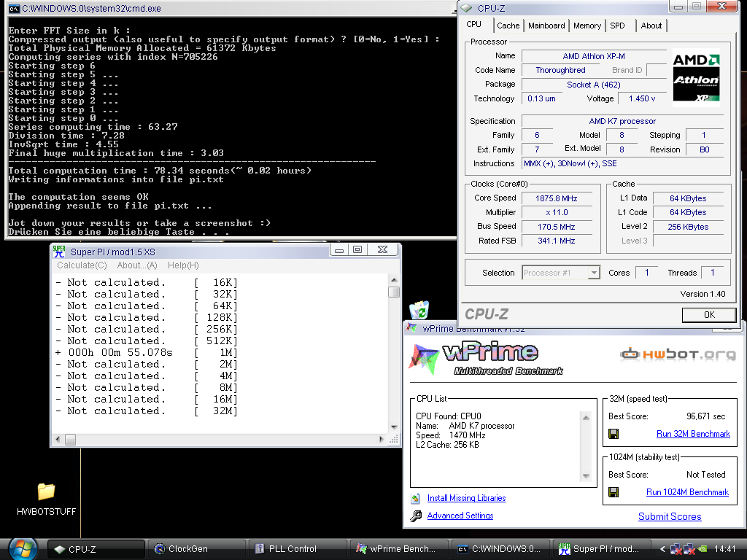Click the 16K Not calculated row

pos(147,282)
